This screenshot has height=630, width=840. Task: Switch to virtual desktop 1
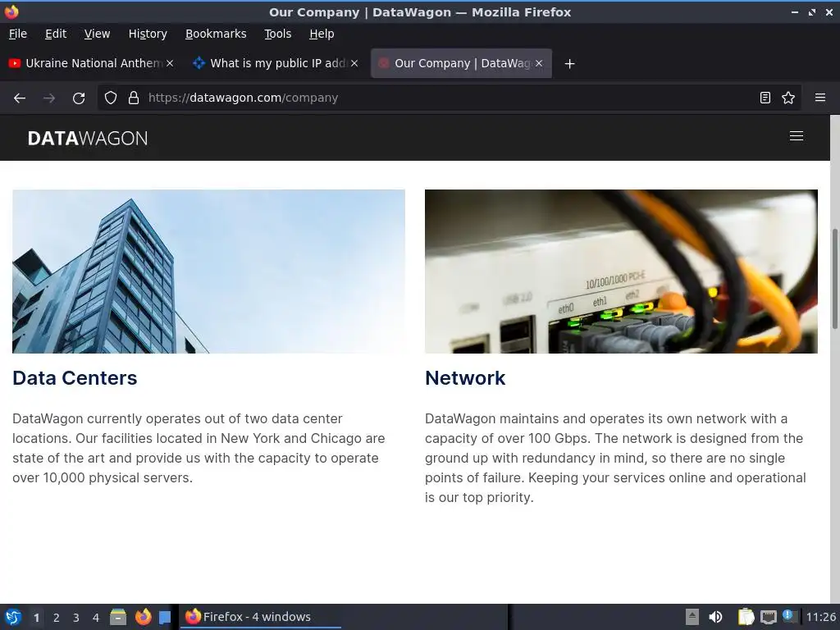click(x=36, y=618)
